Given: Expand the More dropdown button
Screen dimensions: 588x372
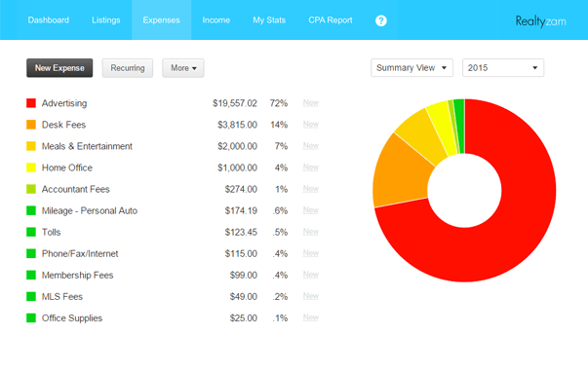Looking at the screenshot, I should point(183,68).
